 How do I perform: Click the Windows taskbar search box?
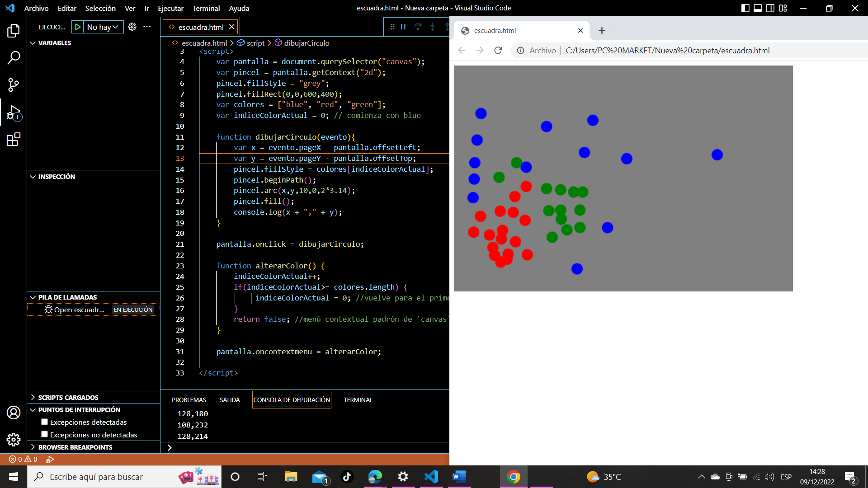pos(124,477)
